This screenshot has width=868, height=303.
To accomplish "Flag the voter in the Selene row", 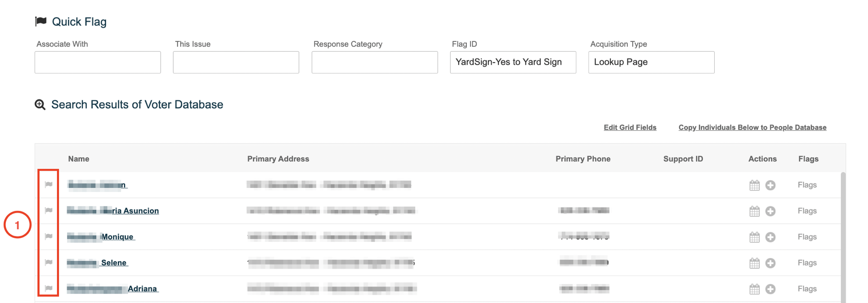I will 49,263.
